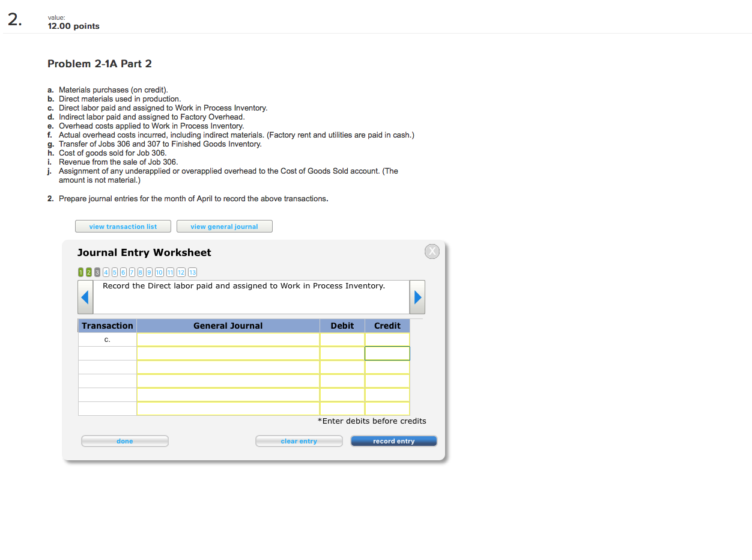Viewport: 752px width, 560px height.
Task: Click the right arrow to view next transaction
Action: (x=417, y=296)
